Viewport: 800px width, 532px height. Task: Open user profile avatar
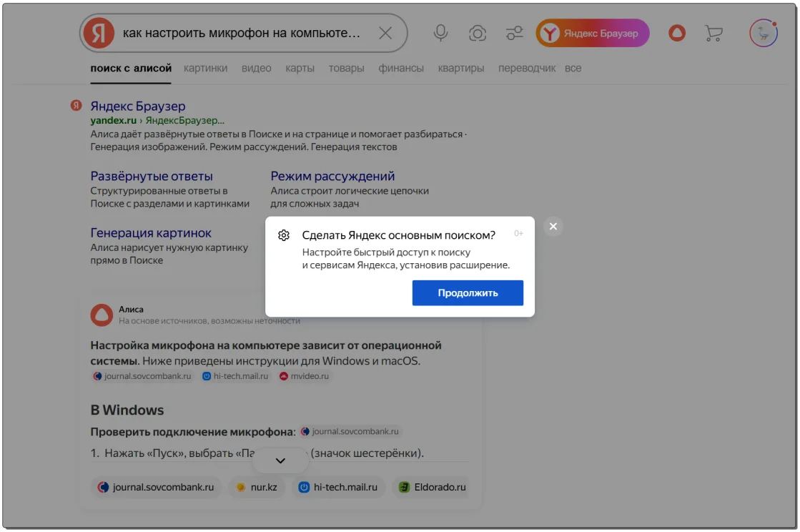pyautogui.click(x=763, y=33)
